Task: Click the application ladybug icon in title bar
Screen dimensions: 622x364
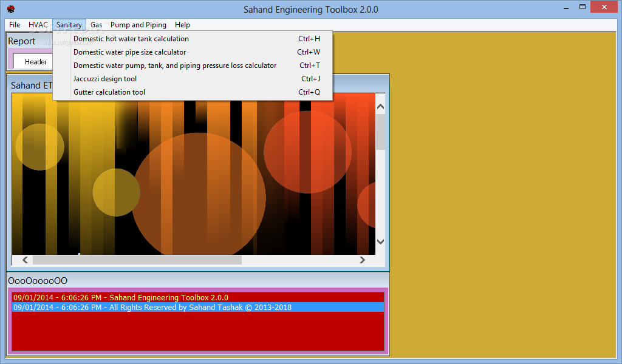Action: (11, 9)
